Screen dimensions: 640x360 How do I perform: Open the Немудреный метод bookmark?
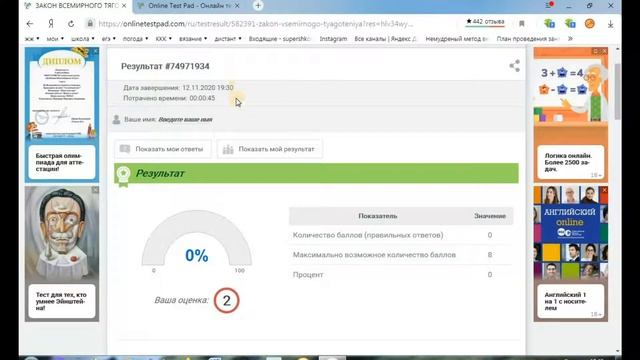click(457, 39)
